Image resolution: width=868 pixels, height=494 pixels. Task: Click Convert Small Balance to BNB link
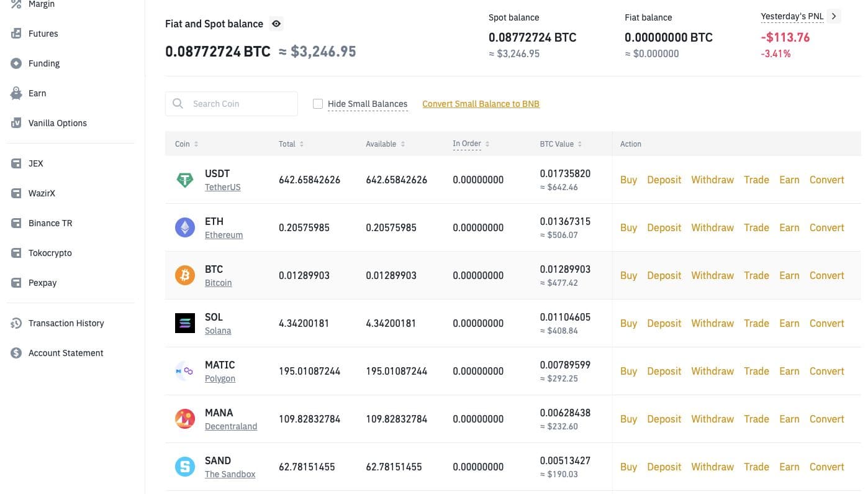pyautogui.click(x=481, y=104)
